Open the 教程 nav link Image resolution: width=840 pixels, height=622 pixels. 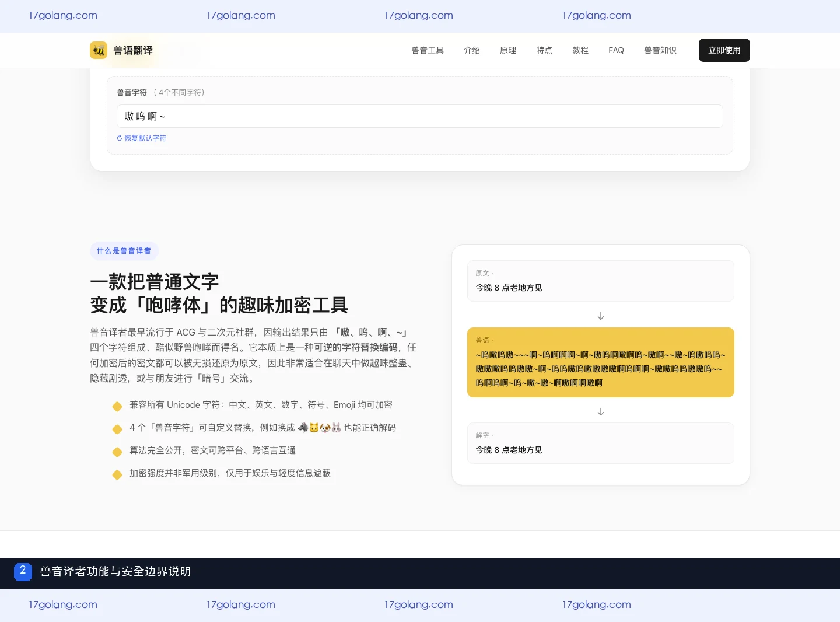(580, 50)
